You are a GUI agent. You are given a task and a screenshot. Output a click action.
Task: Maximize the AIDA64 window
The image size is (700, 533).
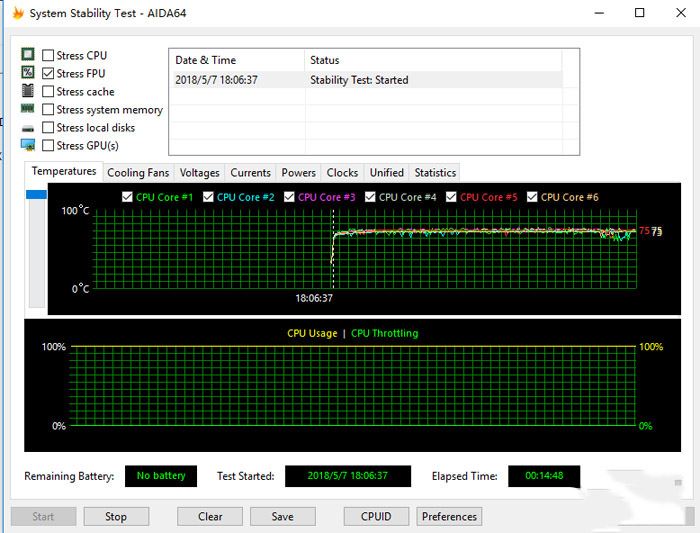click(x=639, y=13)
